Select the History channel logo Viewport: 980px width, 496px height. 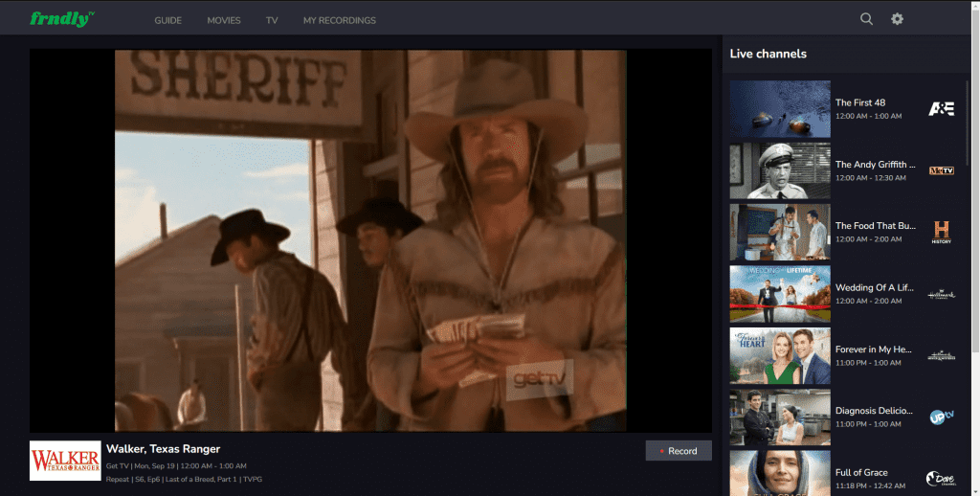[x=942, y=232]
